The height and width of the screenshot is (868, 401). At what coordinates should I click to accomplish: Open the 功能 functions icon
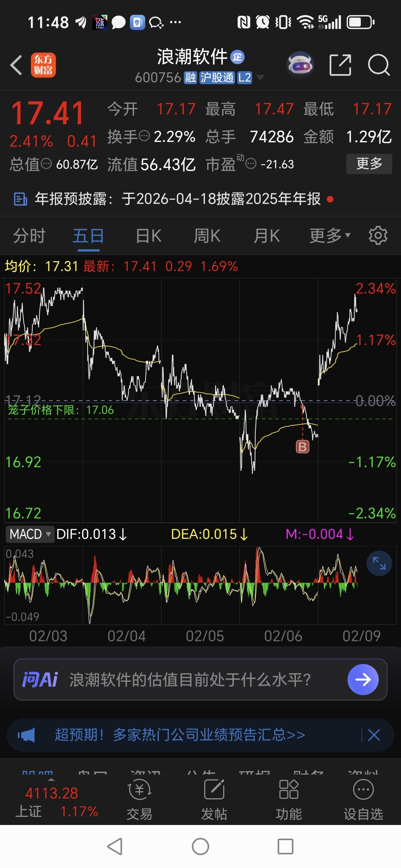(289, 799)
